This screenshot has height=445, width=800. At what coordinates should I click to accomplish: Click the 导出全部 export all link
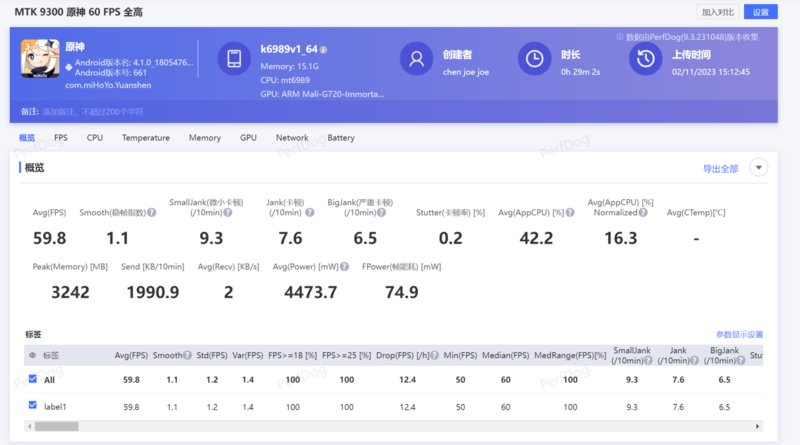coord(720,169)
